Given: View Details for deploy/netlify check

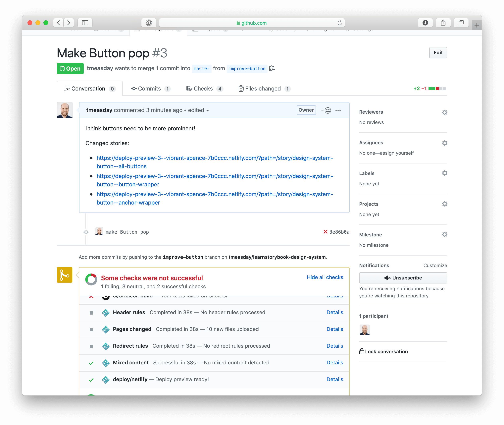Looking at the screenshot, I should [335, 380].
